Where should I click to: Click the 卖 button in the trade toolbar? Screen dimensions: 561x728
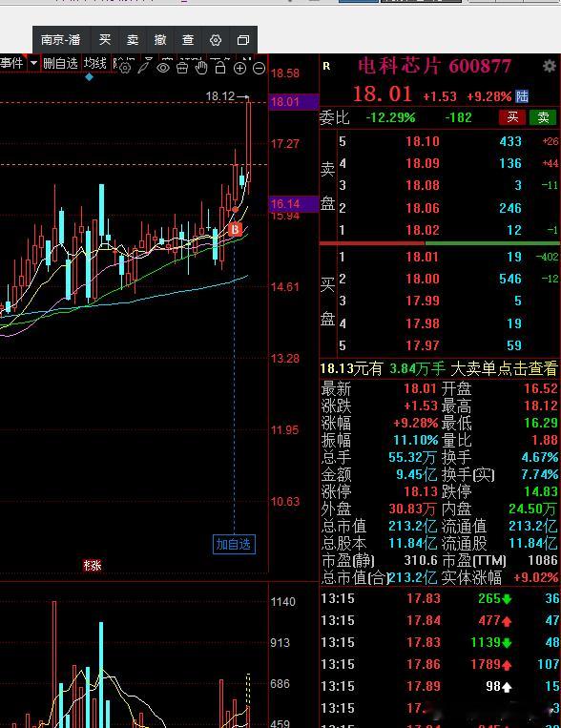pos(133,40)
